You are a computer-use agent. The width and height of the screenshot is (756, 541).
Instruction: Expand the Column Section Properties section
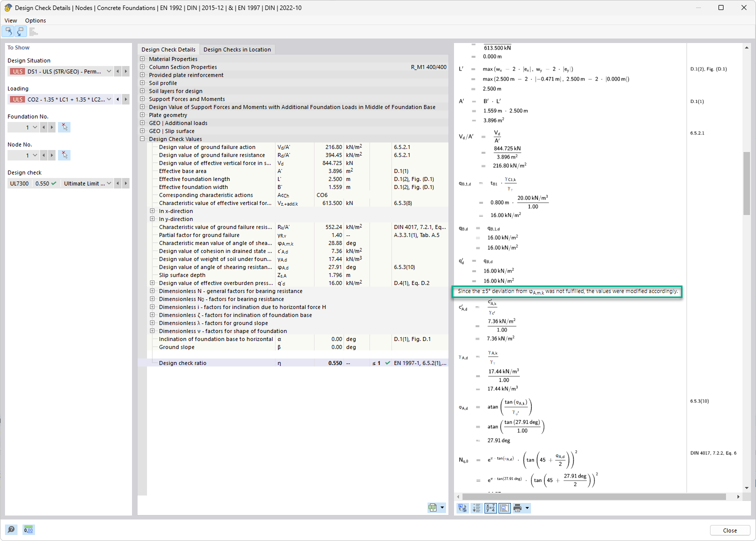coord(142,67)
